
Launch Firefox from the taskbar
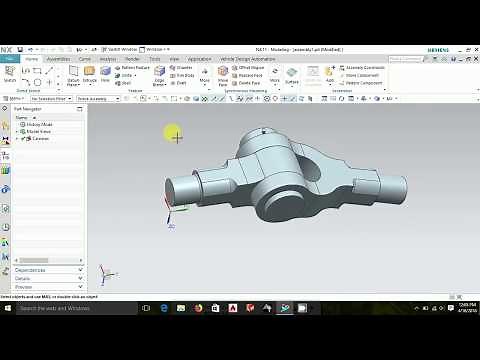198,308
